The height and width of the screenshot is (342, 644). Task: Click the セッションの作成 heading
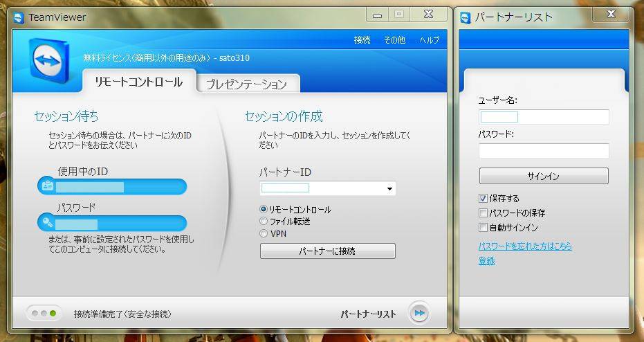tap(284, 116)
